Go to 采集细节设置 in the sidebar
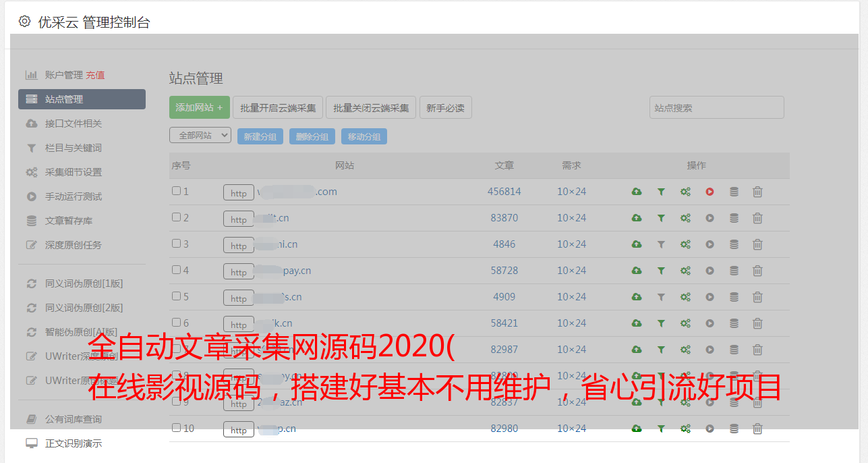The width and height of the screenshot is (868, 463). click(x=74, y=172)
